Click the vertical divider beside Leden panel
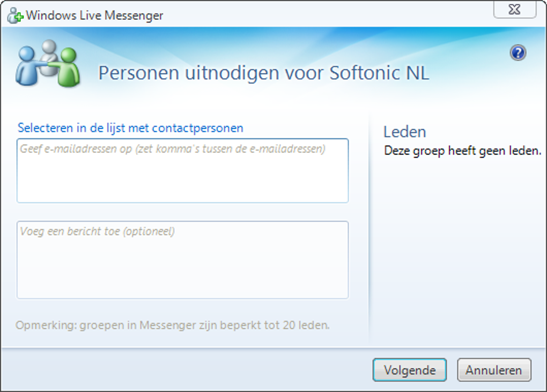 click(369, 225)
